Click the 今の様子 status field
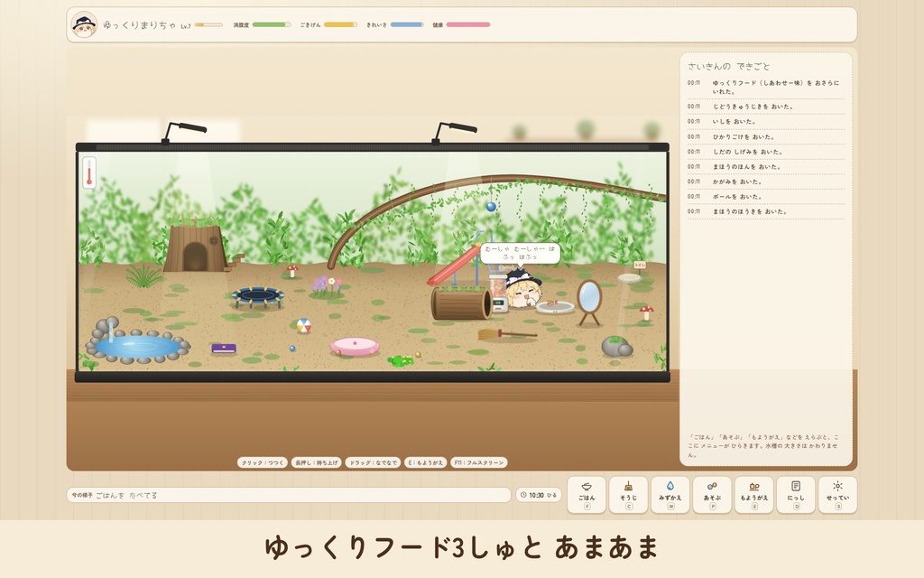The width and height of the screenshot is (924, 578). click(x=288, y=495)
